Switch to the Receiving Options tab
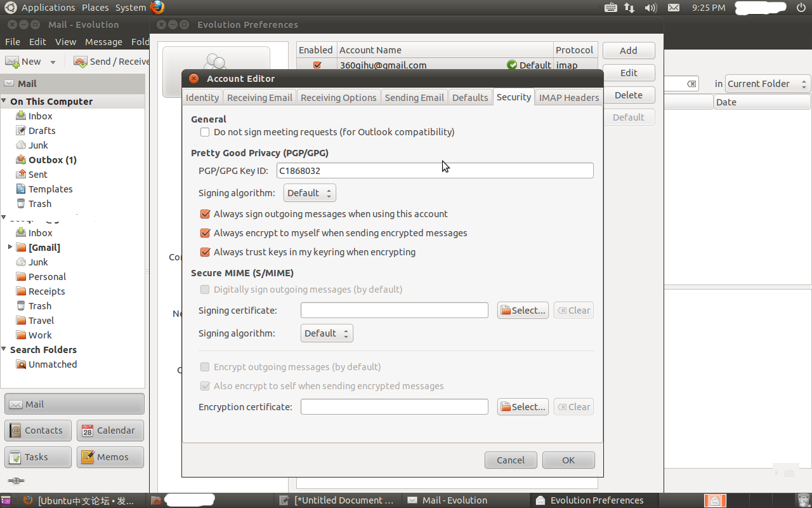The height and width of the screenshot is (508, 812). 339,98
